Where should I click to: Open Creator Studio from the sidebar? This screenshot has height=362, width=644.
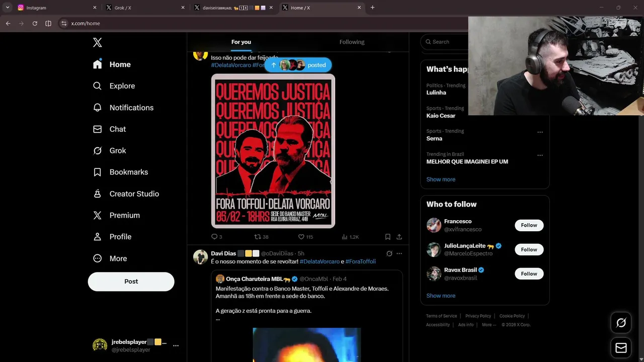coord(126,194)
